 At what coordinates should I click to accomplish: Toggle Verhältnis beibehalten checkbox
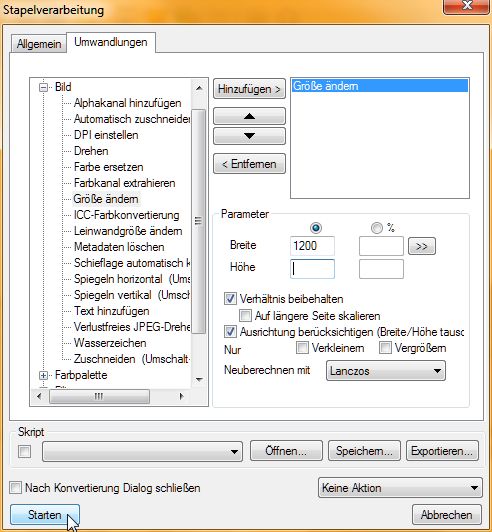(230, 299)
